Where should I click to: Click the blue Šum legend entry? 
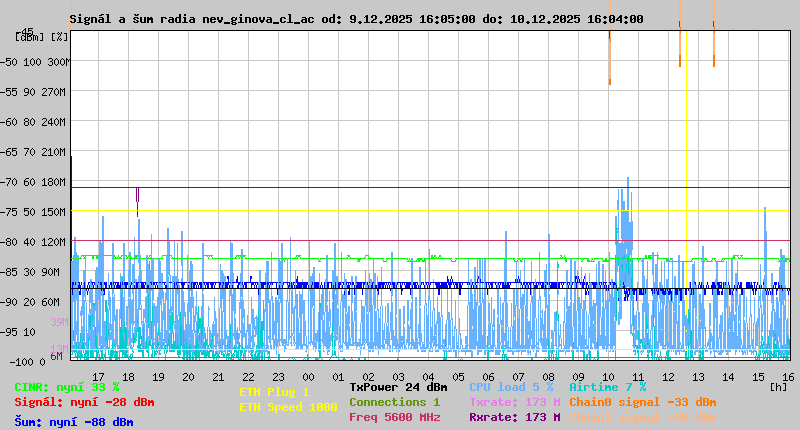click(73, 422)
